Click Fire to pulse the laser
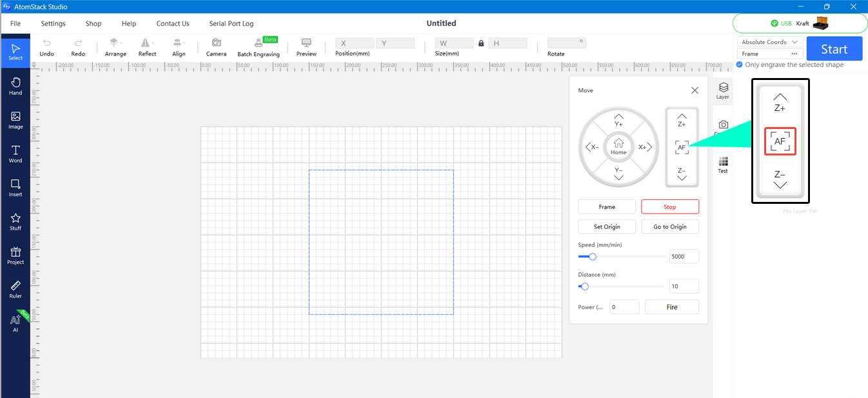Image resolution: width=868 pixels, height=398 pixels. (672, 307)
